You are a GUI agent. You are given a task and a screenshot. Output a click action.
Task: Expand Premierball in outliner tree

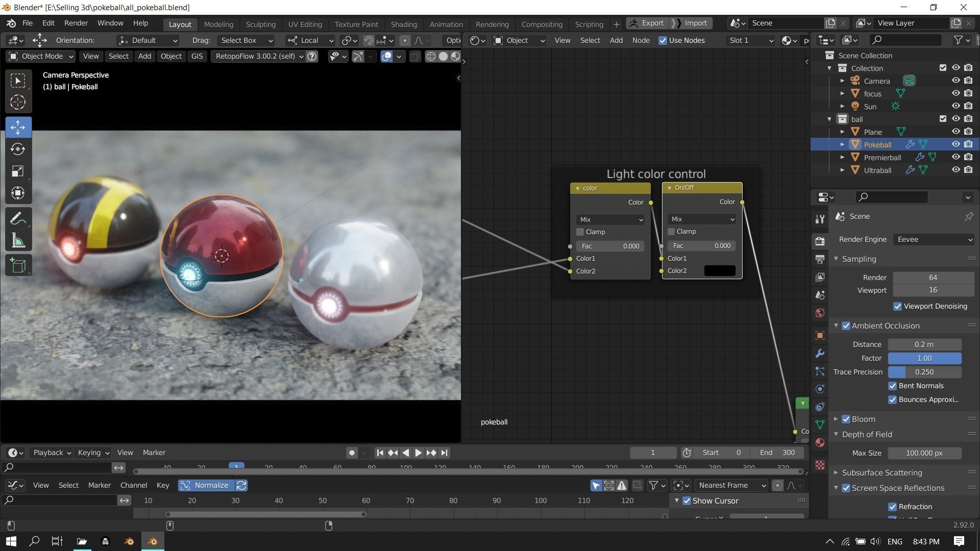(x=842, y=157)
